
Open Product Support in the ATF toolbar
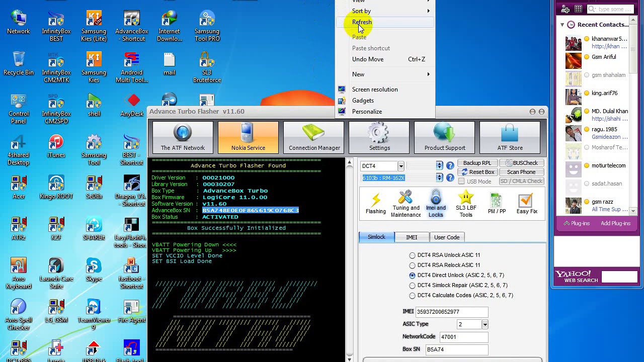[x=445, y=137]
